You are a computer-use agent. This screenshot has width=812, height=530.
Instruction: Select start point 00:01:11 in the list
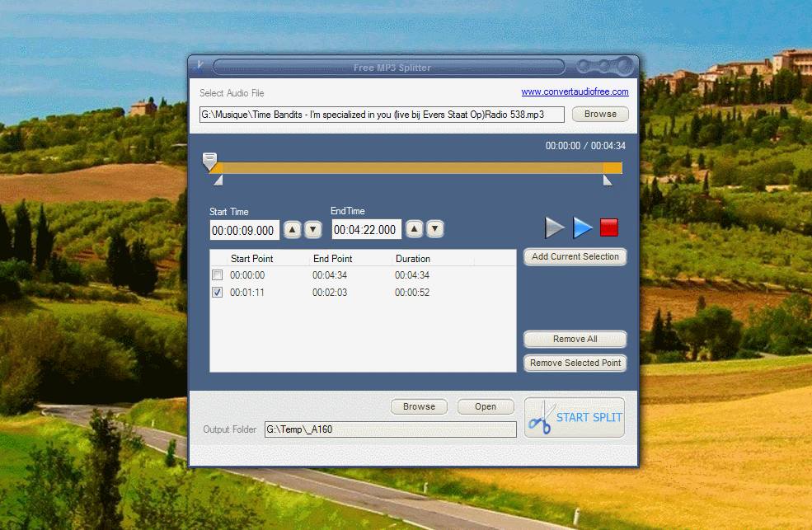coord(247,293)
